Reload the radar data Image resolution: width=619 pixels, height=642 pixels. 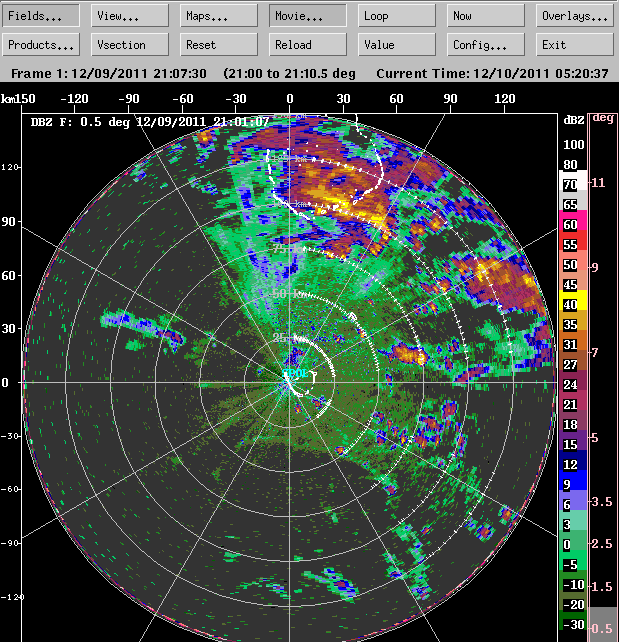point(308,44)
